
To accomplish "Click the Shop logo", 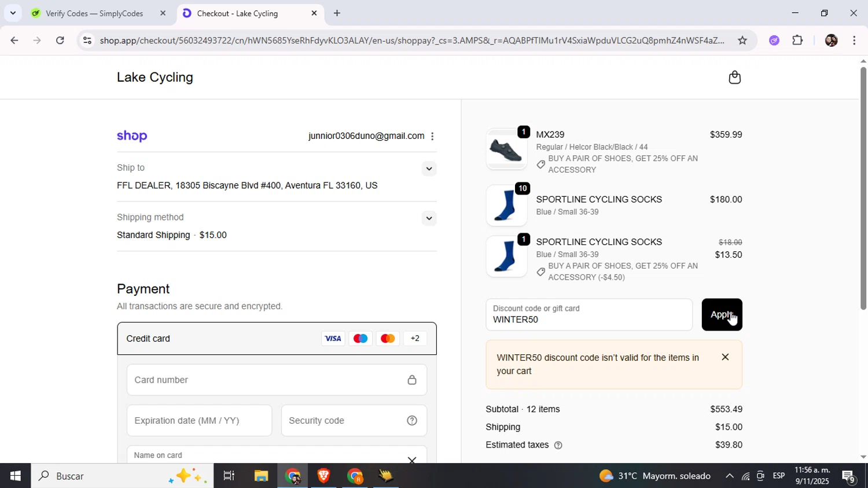I will tap(132, 136).
